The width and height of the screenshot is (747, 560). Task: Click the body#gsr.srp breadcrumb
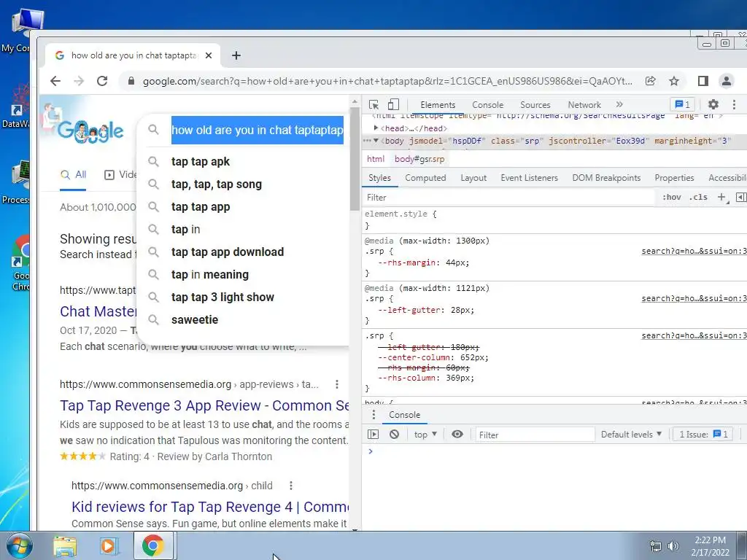point(419,159)
